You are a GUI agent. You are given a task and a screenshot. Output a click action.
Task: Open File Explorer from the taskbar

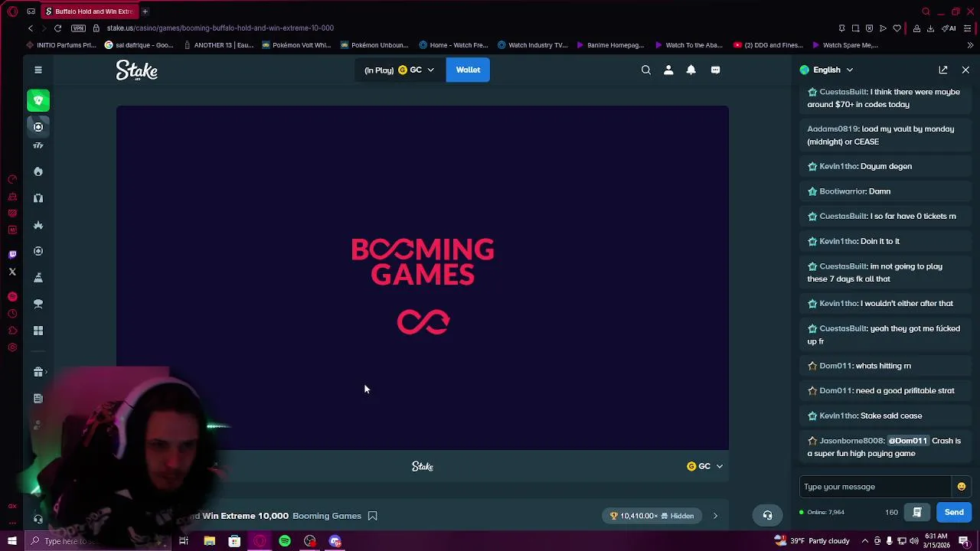coord(209,541)
